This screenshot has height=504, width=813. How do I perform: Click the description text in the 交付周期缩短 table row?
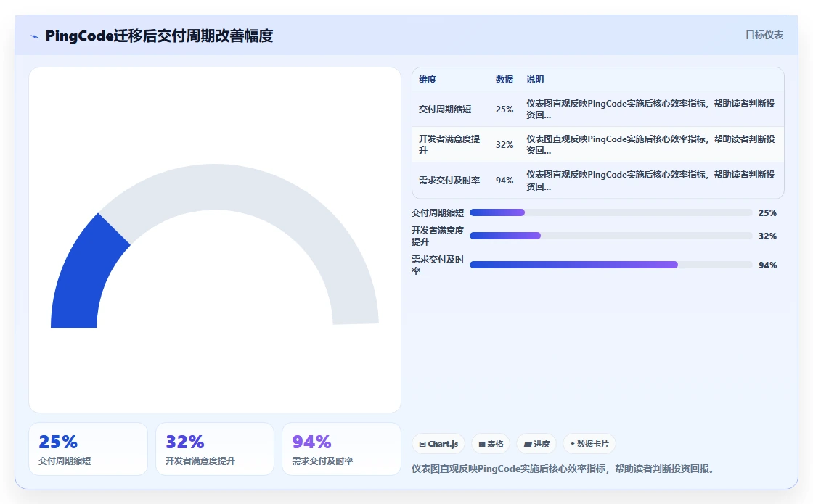point(650,110)
